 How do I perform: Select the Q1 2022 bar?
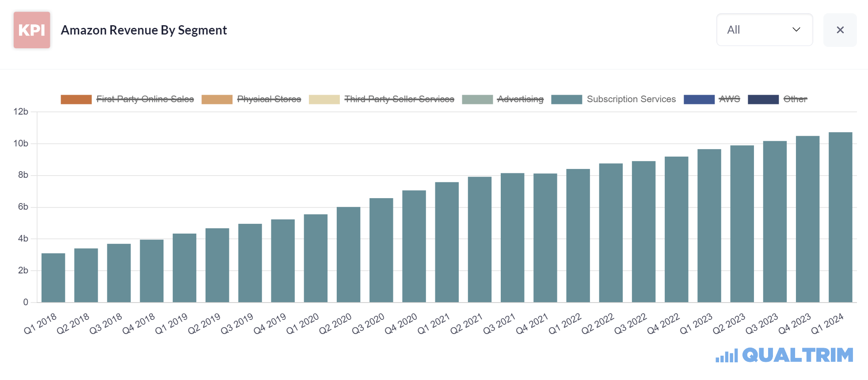(578, 236)
